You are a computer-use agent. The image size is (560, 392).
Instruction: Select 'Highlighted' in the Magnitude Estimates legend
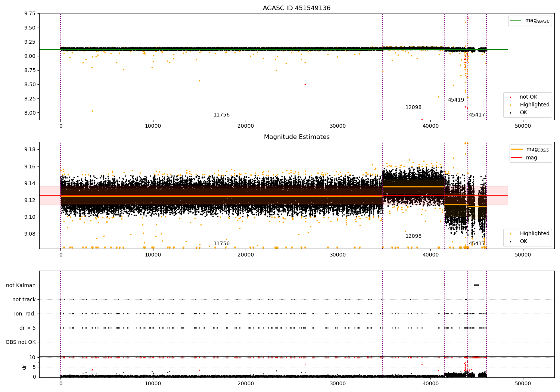(x=534, y=234)
